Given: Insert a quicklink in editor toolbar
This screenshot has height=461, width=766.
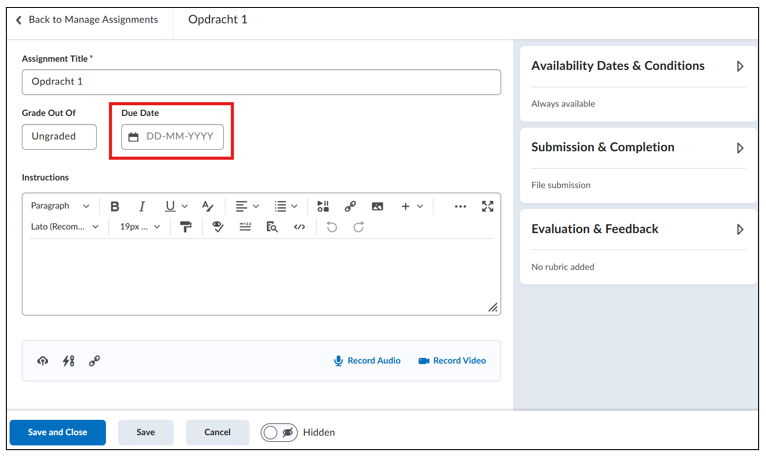Looking at the screenshot, I should click(x=350, y=207).
